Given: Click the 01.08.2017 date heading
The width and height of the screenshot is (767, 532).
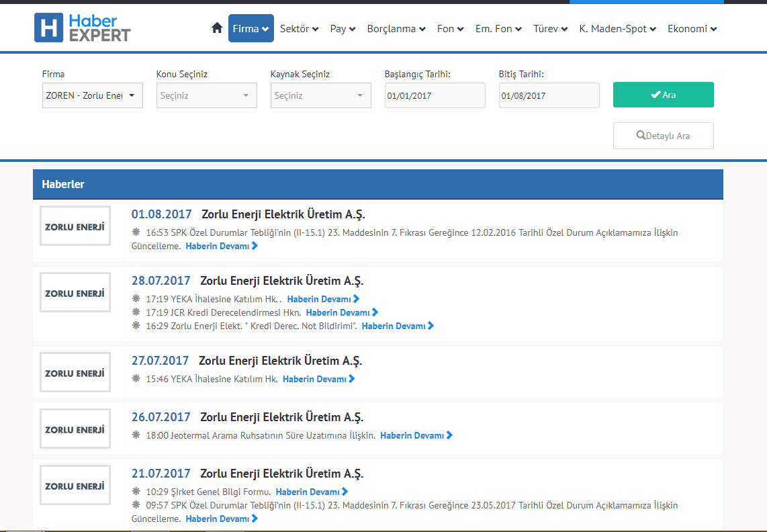Looking at the screenshot, I should click(161, 214).
